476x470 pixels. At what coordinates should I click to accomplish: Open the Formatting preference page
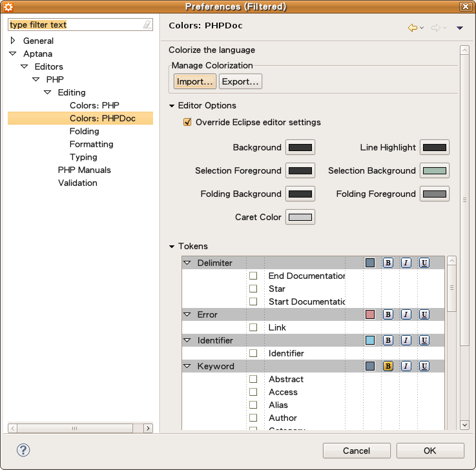point(91,144)
